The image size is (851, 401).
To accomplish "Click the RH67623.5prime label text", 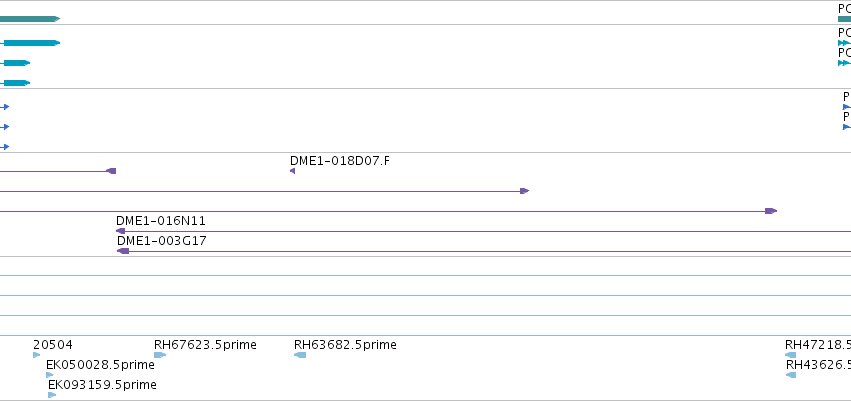I will coord(205,345).
